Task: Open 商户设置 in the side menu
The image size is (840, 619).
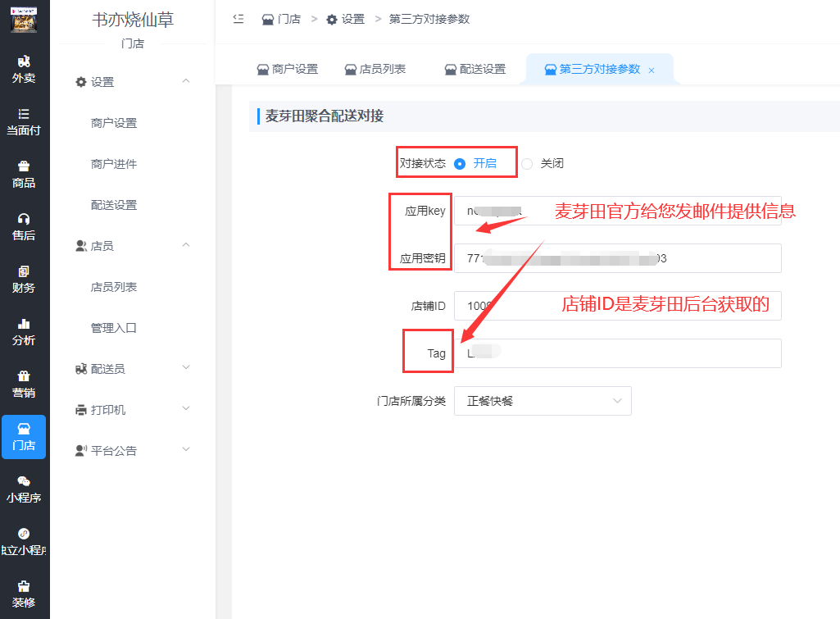Action: click(x=114, y=123)
